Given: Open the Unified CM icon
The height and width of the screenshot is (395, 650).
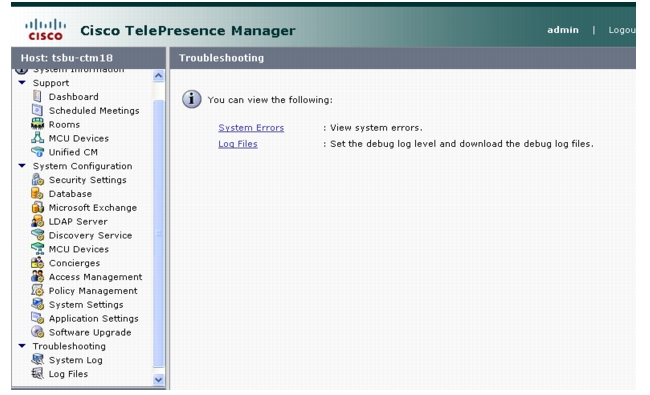Looking at the screenshot, I should pyautogui.click(x=37, y=152).
